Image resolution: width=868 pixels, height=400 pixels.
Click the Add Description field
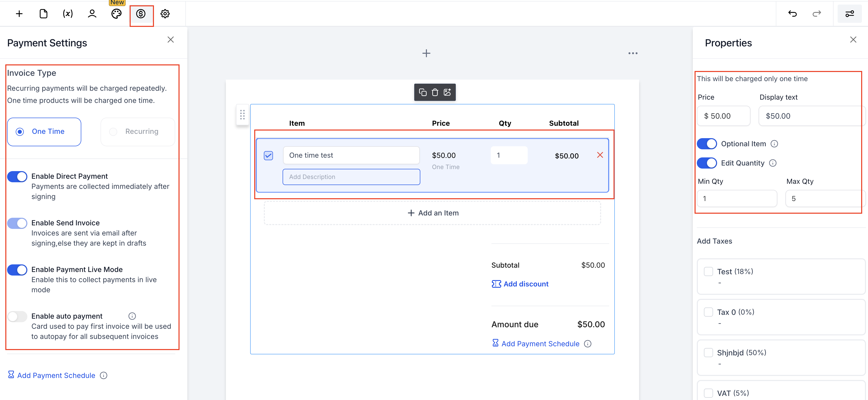point(351,177)
